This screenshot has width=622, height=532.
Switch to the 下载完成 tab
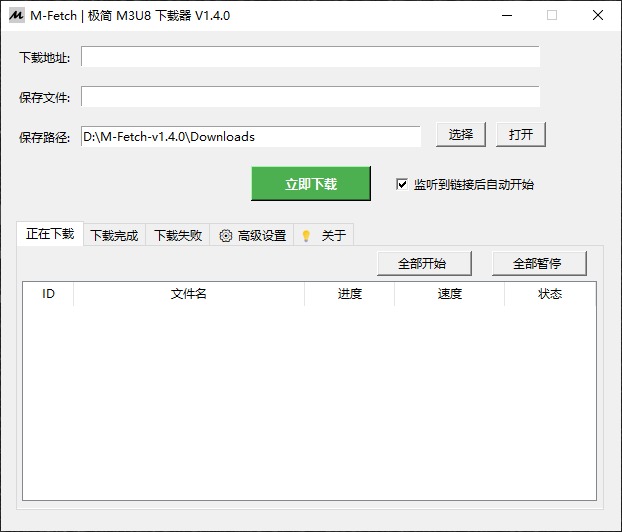114,235
